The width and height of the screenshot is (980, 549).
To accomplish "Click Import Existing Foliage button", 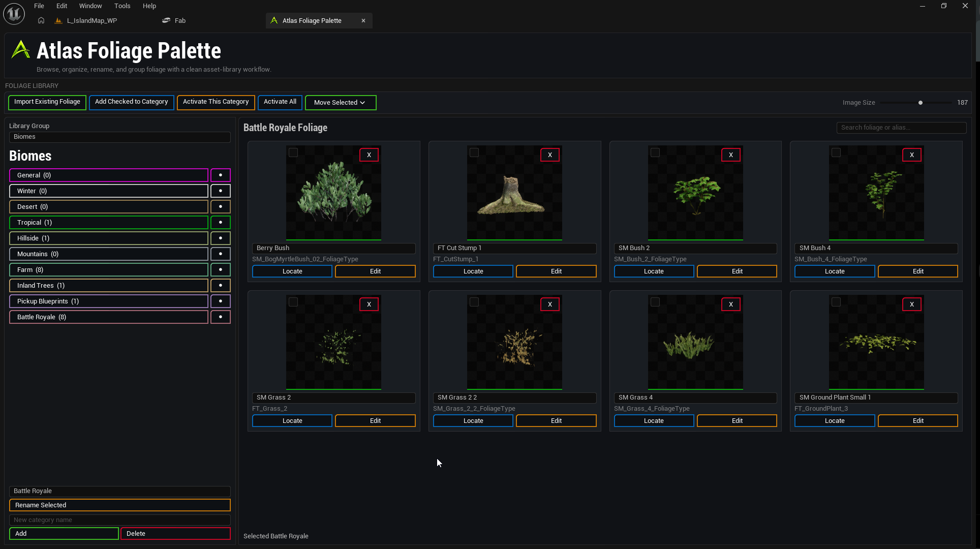I will 47,102.
